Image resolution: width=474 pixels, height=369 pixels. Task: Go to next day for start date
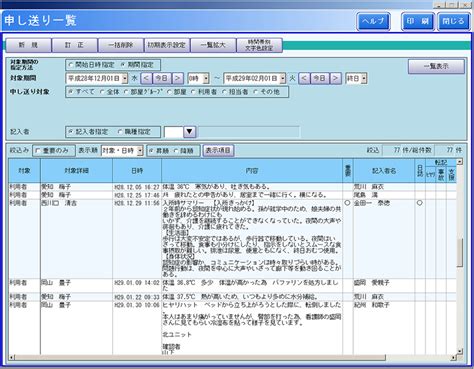[178, 78]
